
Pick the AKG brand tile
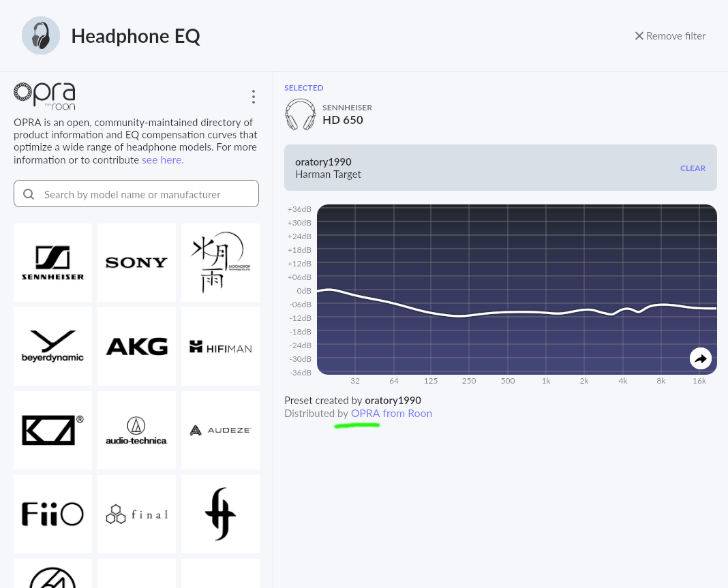pyautogui.click(x=136, y=346)
